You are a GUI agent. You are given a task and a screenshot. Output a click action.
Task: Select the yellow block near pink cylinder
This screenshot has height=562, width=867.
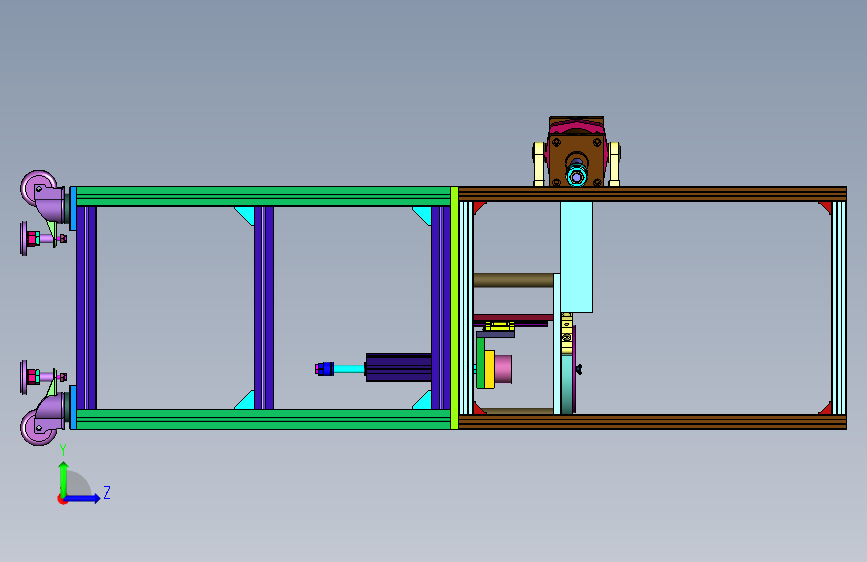pos(489,369)
